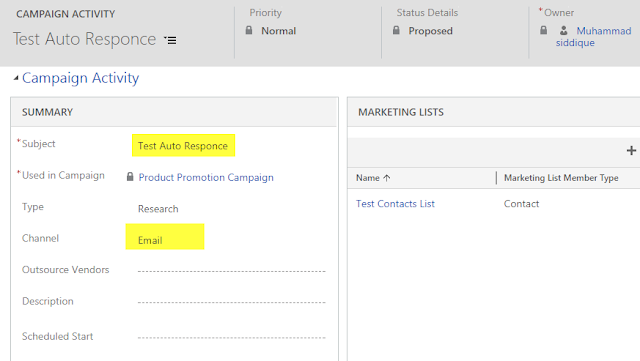Click the Subject field Test Auto Responce
This screenshot has width=640, height=361.
click(x=183, y=145)
